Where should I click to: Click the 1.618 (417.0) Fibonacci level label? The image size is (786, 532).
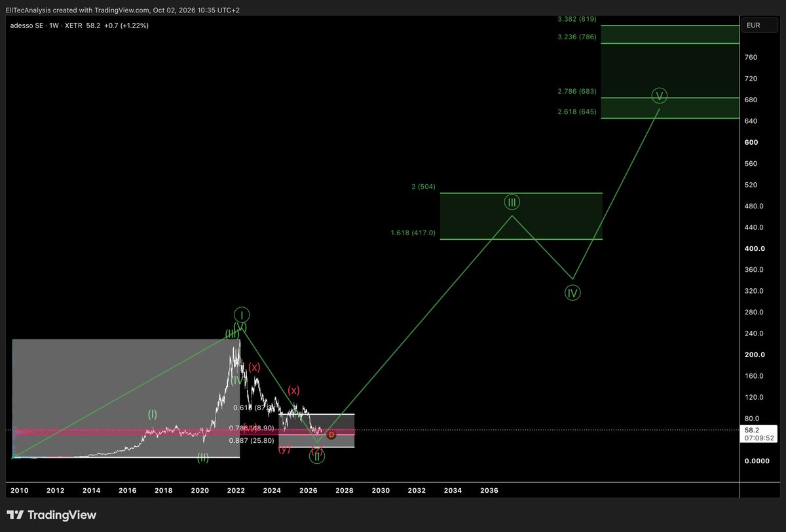tap(413, 233)
